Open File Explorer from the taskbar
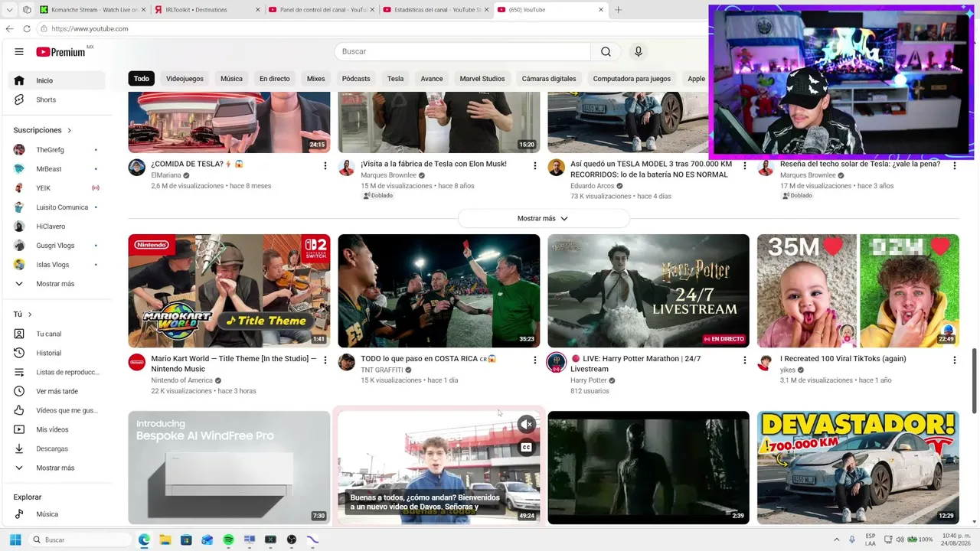This screenshot has height=551, width=980. click(x=165, y=540)
